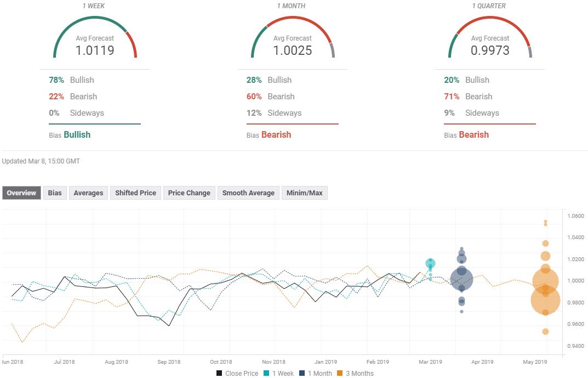Image resolution: width=588 pixels, height=378 pixels.
Task: Select the Minim/Max tab
Action: [x=304, y=193]
